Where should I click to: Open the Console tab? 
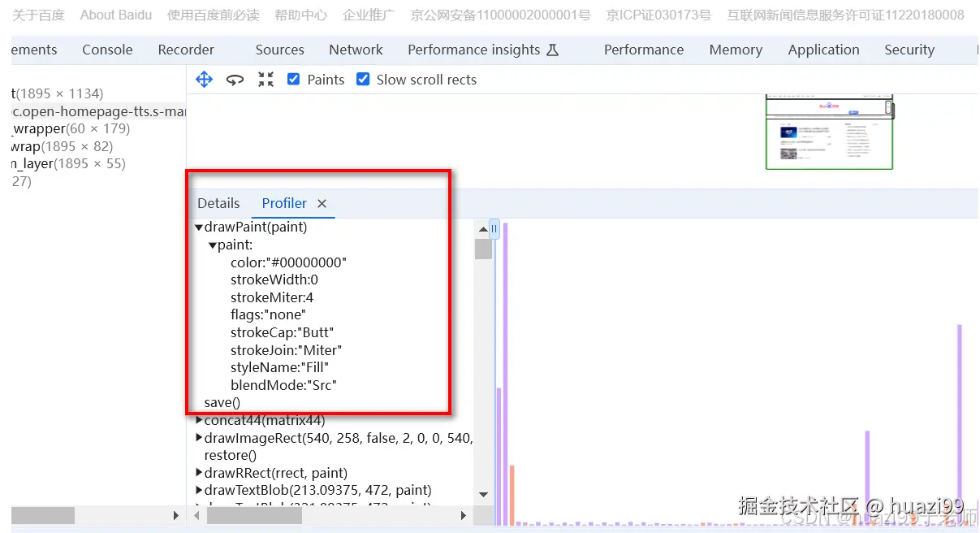(107, 50)
